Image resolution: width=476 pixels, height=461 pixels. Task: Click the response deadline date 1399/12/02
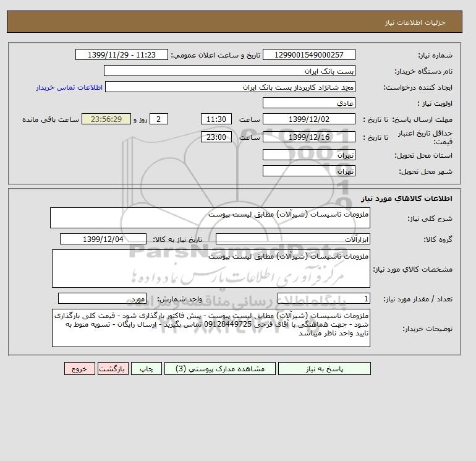[308, 119]
